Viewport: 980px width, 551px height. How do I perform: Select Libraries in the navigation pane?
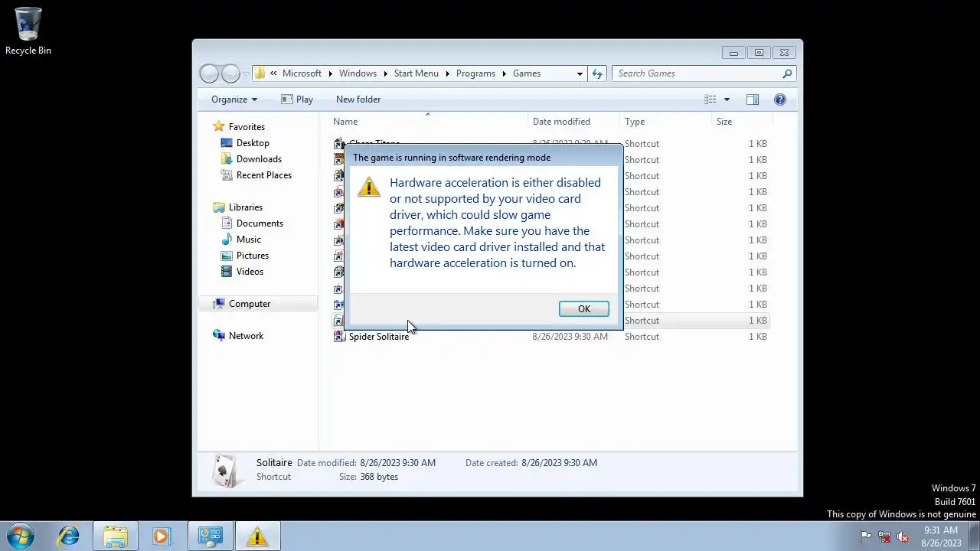pos(246,207)
